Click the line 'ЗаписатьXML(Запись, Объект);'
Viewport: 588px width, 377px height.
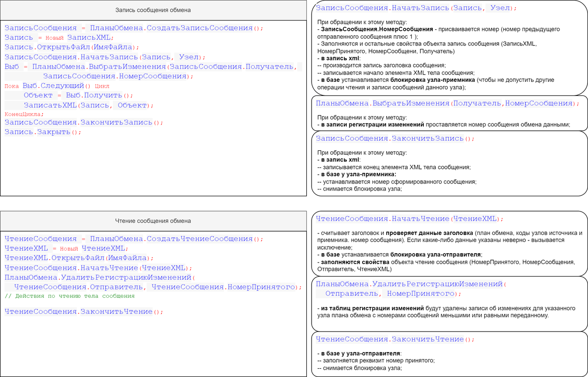click(89, 105)
